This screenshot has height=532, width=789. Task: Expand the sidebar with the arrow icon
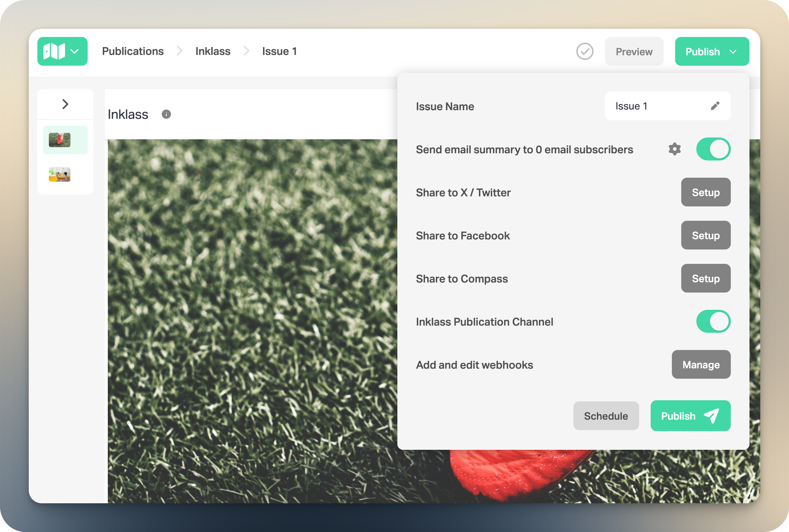click(65, 104)
